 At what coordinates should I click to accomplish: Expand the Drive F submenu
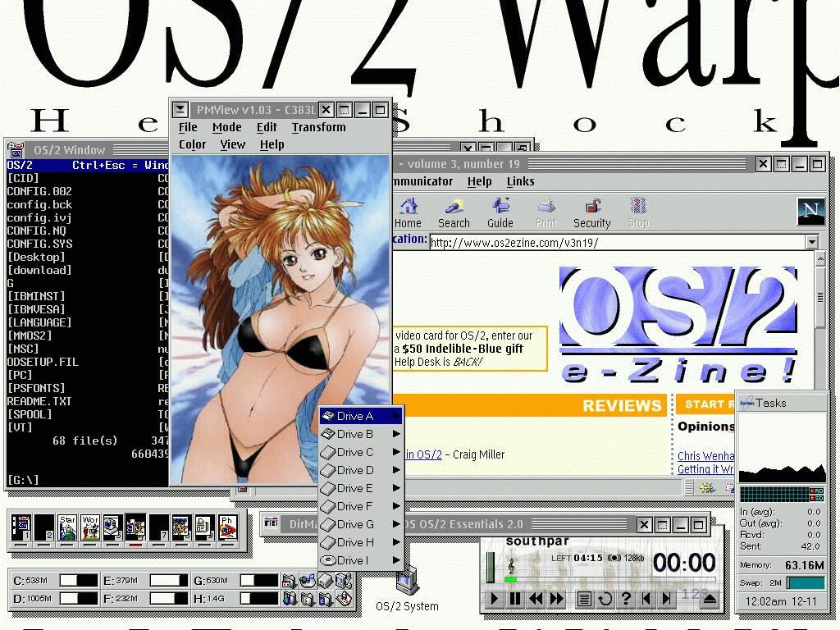[396, 506]
